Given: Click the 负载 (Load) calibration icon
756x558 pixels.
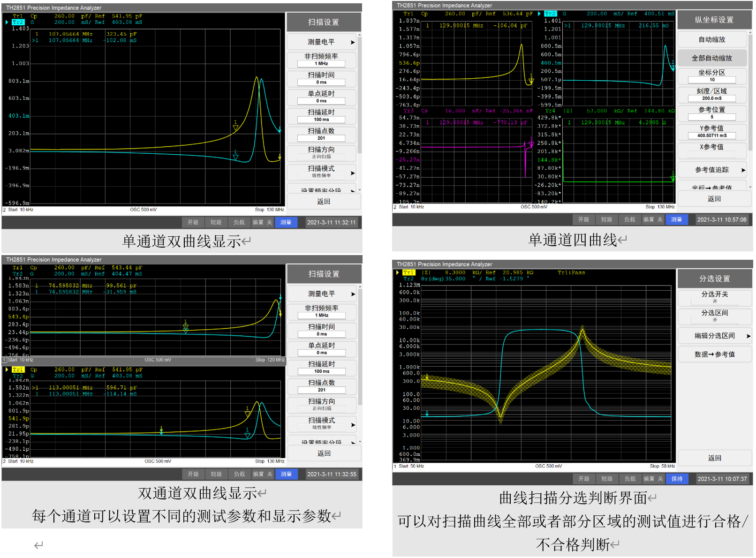Looking at the screenshot, I should pos(239,222).
